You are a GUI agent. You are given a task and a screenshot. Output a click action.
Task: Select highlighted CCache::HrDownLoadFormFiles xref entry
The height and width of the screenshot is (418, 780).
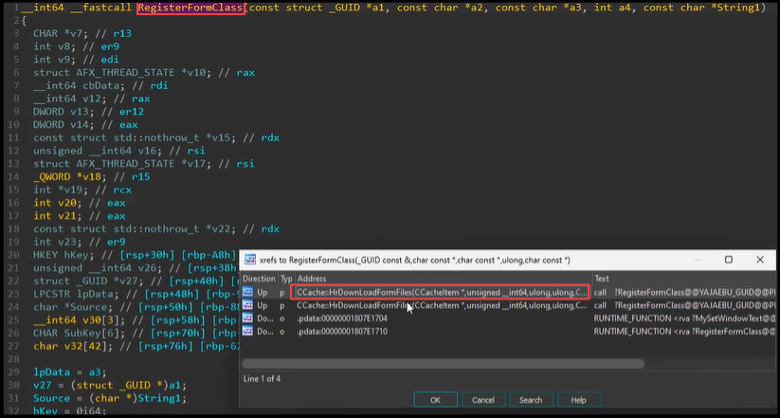pyautogui.click(x=440, y=292)
